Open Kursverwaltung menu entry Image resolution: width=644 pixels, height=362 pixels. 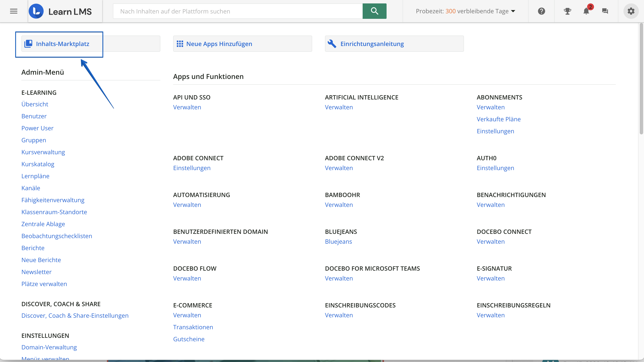point(43,152)
